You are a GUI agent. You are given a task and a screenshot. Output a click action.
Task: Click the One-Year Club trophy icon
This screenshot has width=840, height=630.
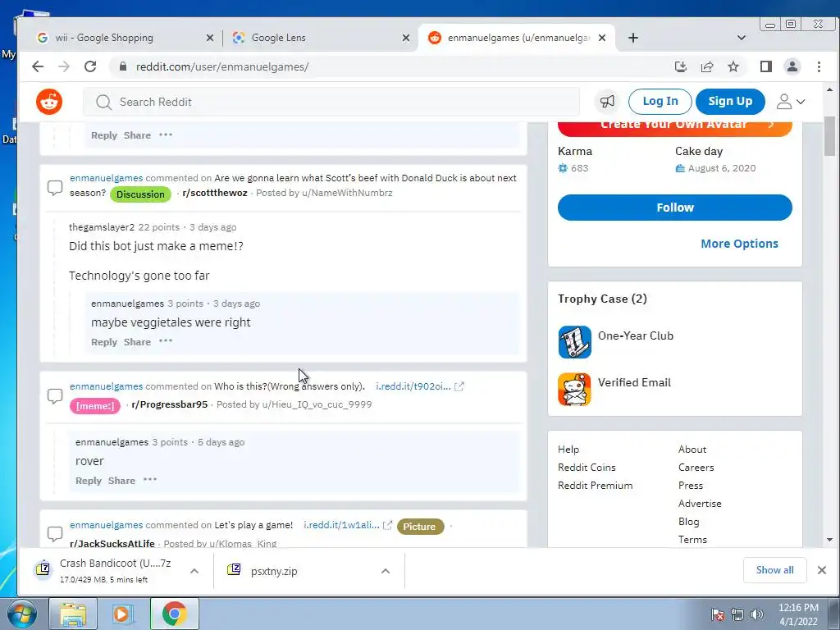click(x=574, y=342)
